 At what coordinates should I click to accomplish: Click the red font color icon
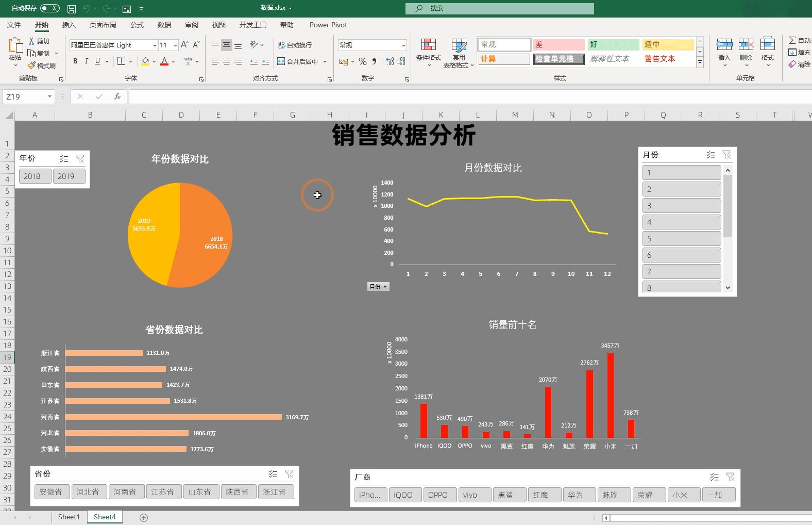(x=164, y=61)
